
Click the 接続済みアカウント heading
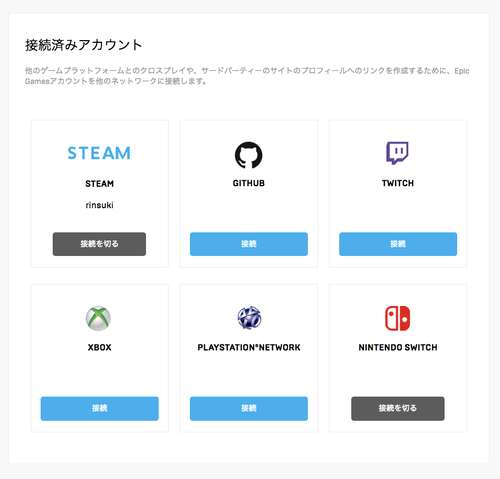[x=84, y=45]
